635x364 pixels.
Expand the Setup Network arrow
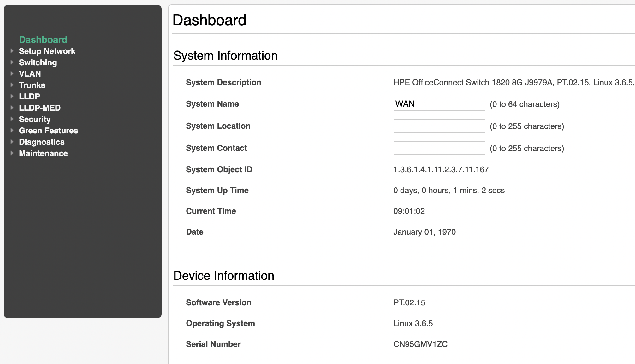click(x=12, y=51)
